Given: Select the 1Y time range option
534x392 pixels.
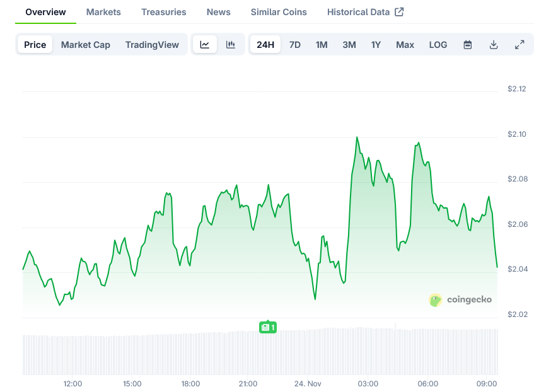Looking at the screenshot, I should (375, 45).
